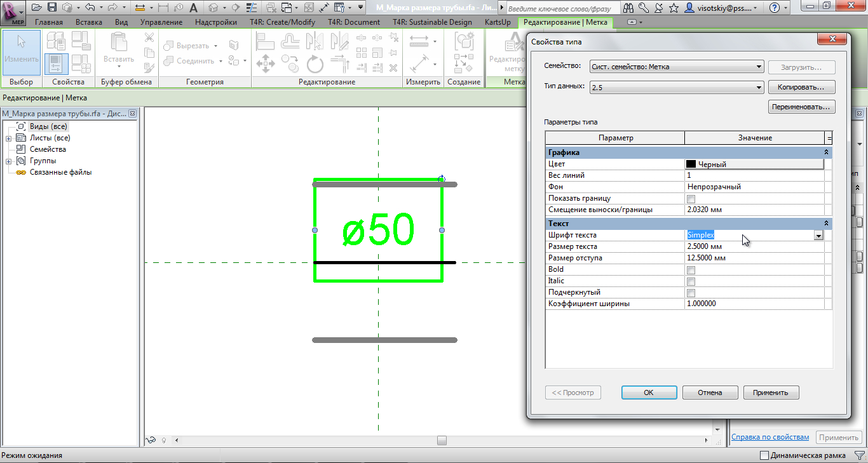The image size is (868, 463).
Task: Switch to the 'Надстройки' ribbon tab
Action: pyautogui.click(x=216, y=22)
